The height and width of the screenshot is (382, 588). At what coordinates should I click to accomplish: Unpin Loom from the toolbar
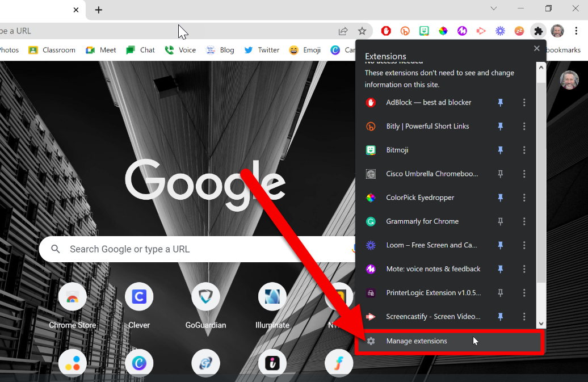click(500, 245)
